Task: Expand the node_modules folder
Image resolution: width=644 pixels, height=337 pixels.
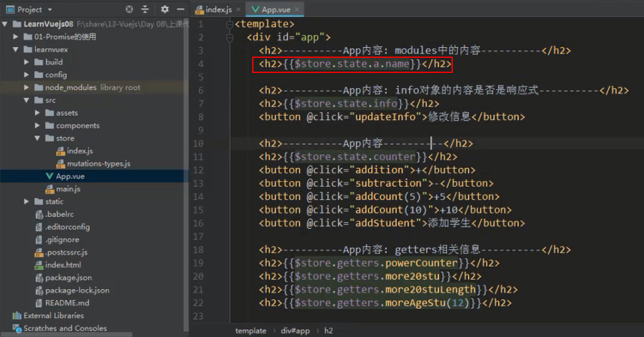Action: coord(26,87)
